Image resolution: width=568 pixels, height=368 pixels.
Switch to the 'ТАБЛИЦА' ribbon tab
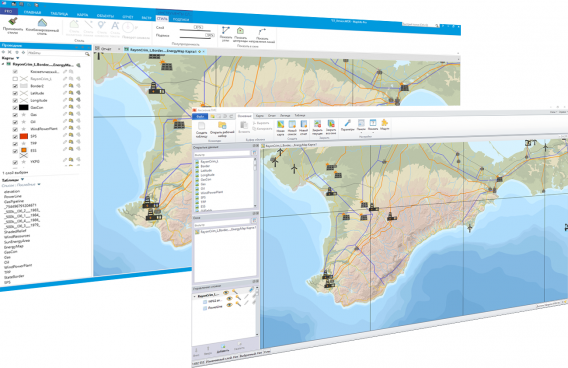(x=59, y=14)
